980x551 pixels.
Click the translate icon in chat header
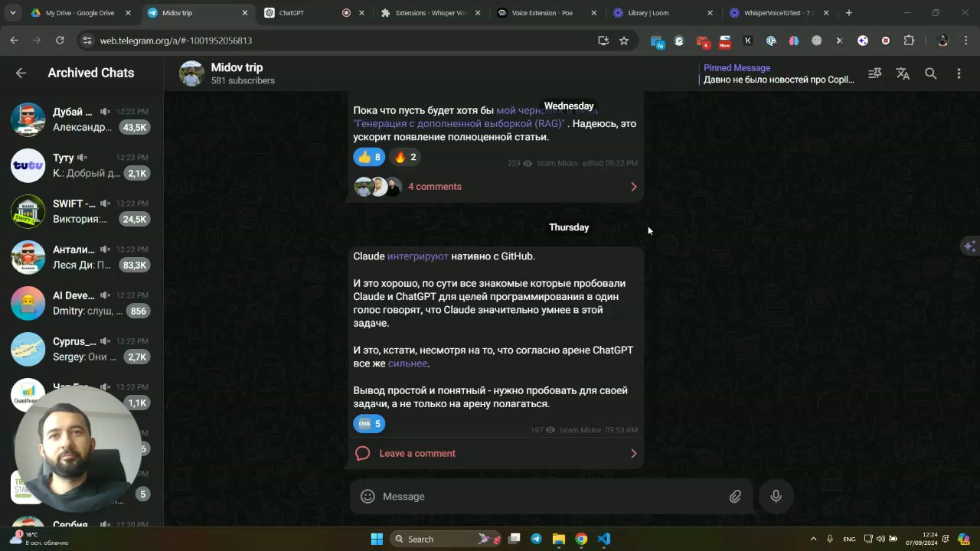coord(903,73)
